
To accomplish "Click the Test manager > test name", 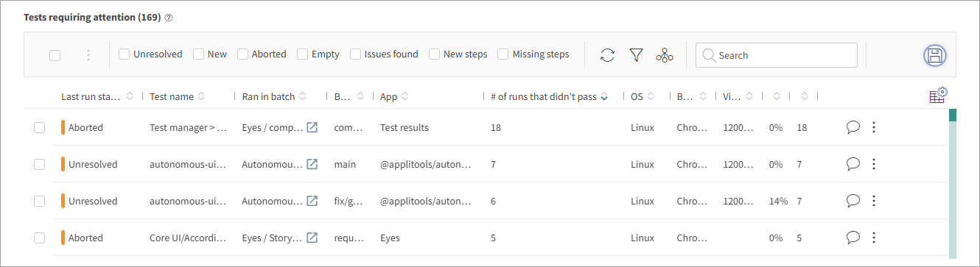I will [187, 127].
